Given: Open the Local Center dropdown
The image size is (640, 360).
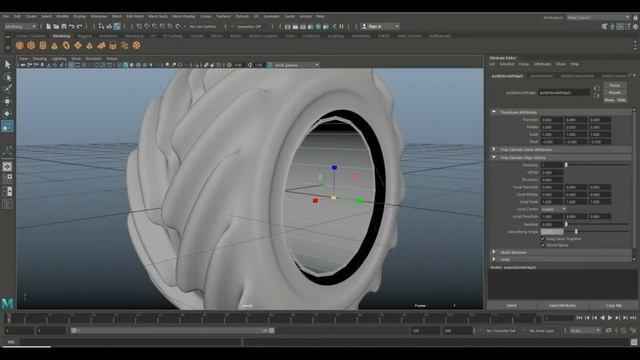Looking at the screenshot, I should [553, 209].
